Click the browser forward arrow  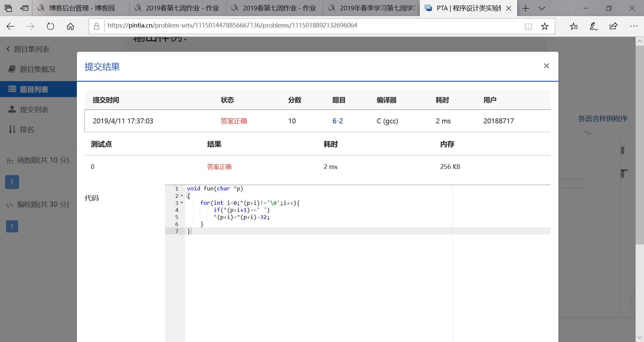coord(30,26)
